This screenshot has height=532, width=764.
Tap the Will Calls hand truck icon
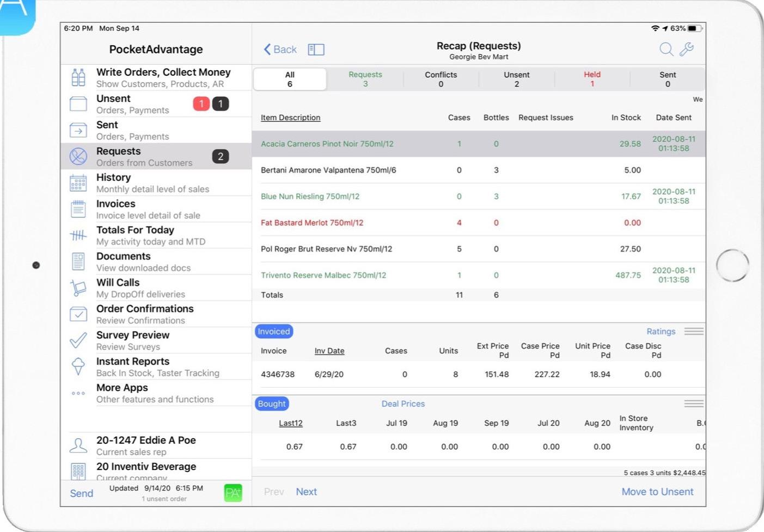tap(78, 288)
